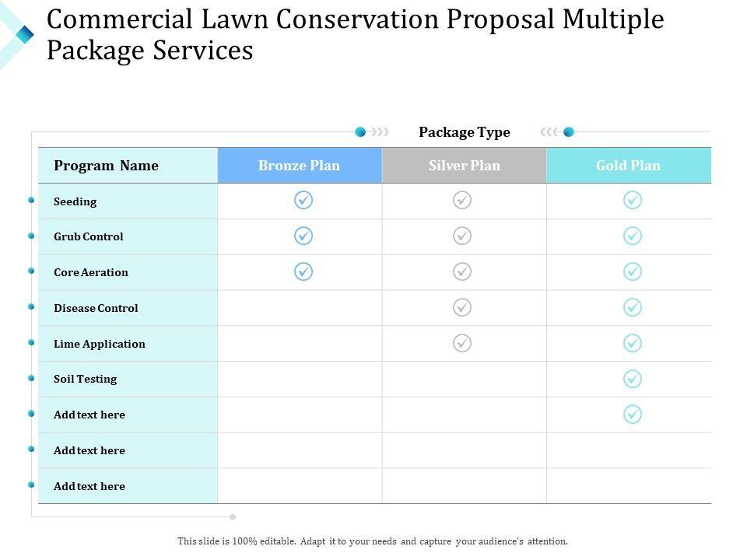Select the Gold Plan column header
Image resolution: width=747 pixels, height=560 pixels.
point(629,166)
